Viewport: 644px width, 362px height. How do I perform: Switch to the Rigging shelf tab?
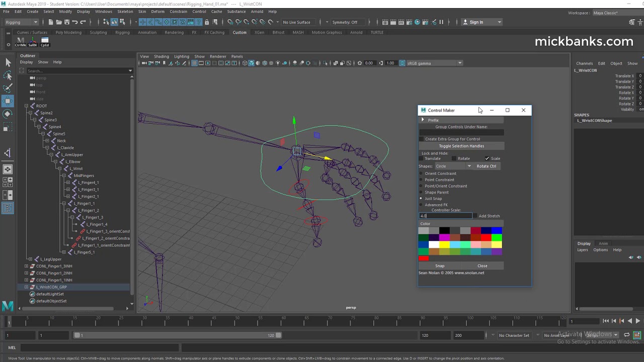[x=122, y=32]
